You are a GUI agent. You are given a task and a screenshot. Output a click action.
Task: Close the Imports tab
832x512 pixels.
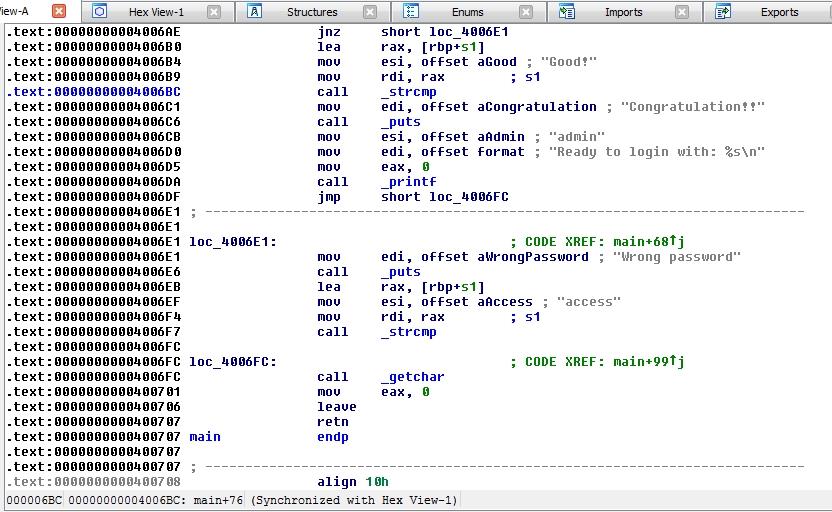tap(682, 12)
